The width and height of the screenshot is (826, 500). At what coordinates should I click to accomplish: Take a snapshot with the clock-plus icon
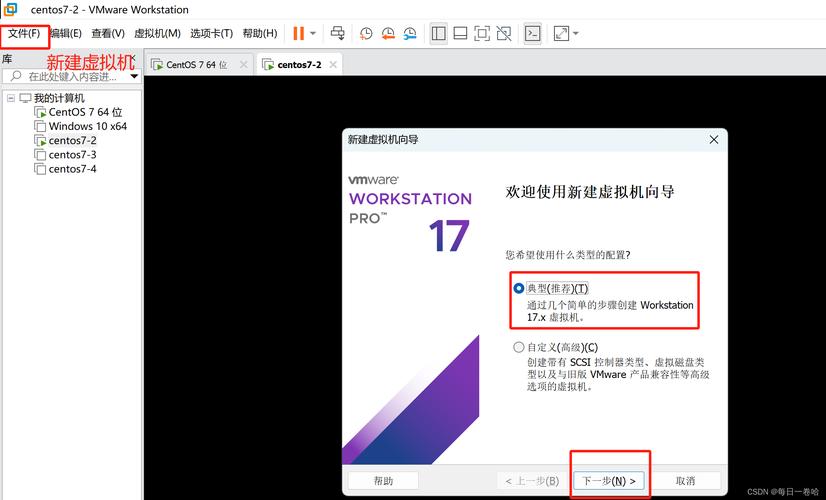pos(366,34)
